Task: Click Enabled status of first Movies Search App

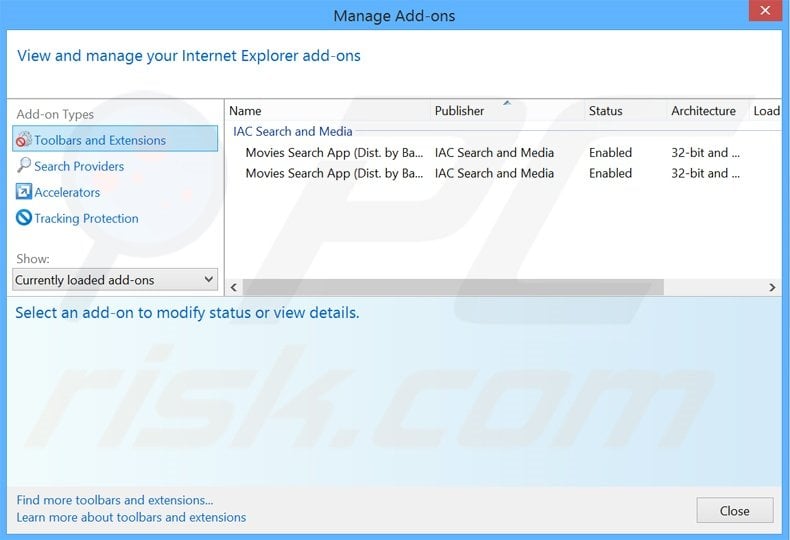Action: (x=610, y=153)
